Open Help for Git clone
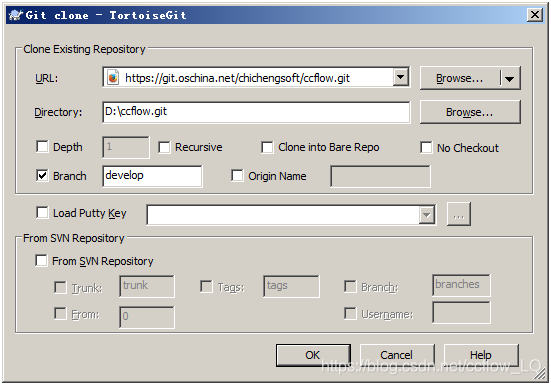The width and height of the screenshot is (551, 385). point(481,355)
